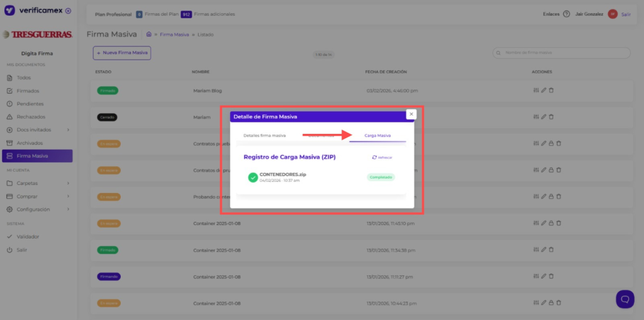This screenshot has width=644, height=320.
Task: Open the Detalles firma masiva tab
Action: click(x=265, y=135)
